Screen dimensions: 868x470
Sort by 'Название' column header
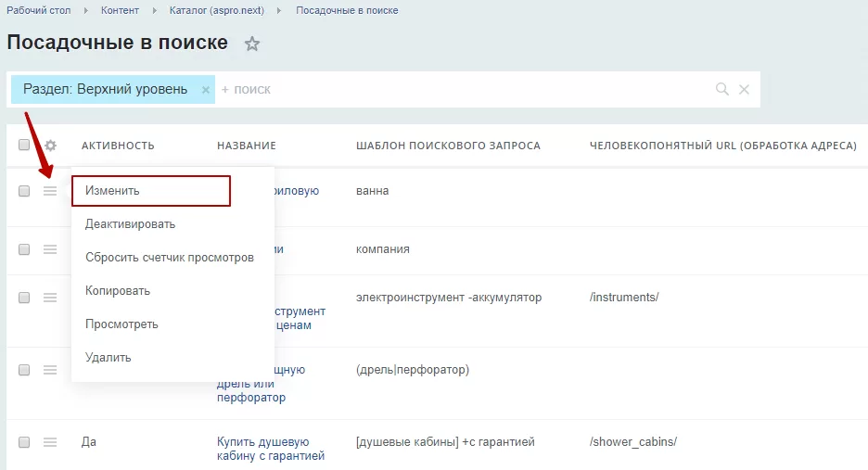[x=247, y=146]
